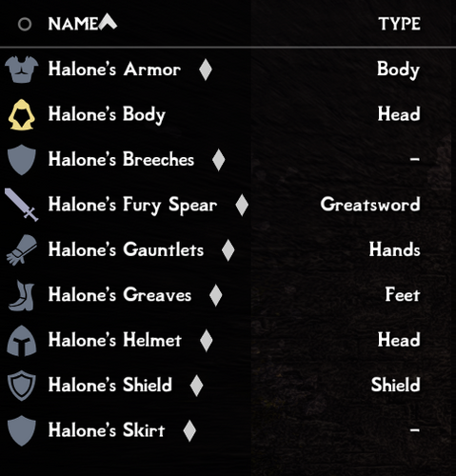Click the diamond marker next to Halone's Armor
Image resolution: width=456 pixels, height=476 pixels.
[206, 69]
